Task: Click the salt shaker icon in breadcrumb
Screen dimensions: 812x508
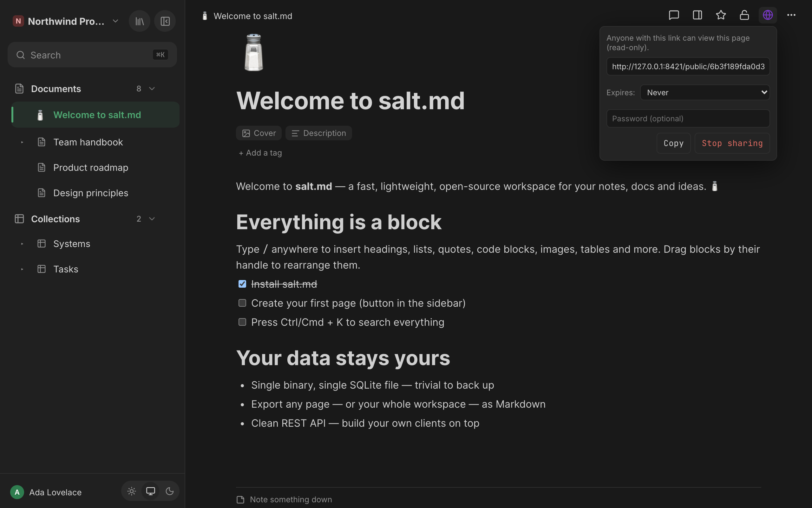Action: (x=205, y=16)
